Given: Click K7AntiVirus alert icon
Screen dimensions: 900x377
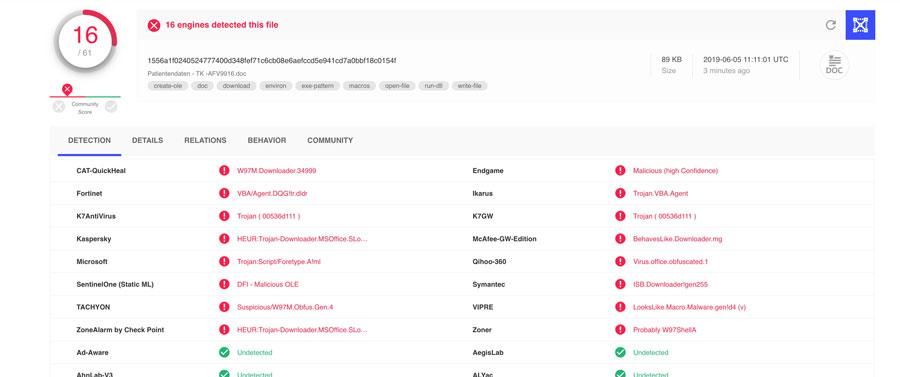Looking at the screenshot, I should 224,216.
